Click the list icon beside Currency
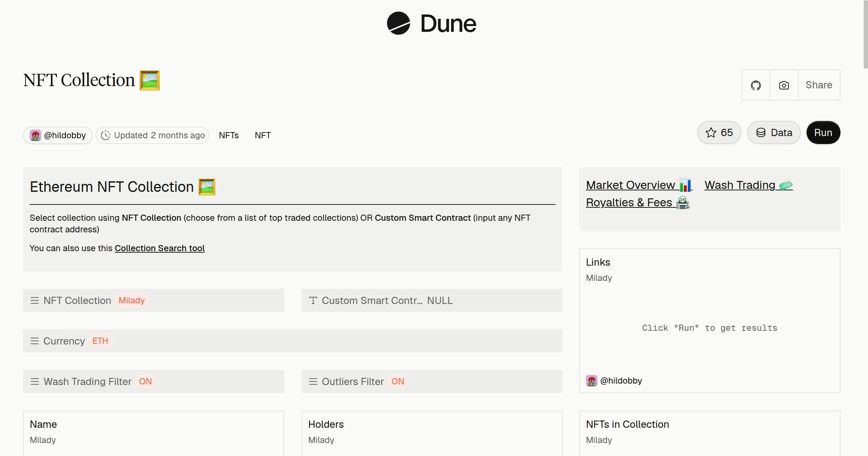The image size is (868, 456). [x=35, y=341]
